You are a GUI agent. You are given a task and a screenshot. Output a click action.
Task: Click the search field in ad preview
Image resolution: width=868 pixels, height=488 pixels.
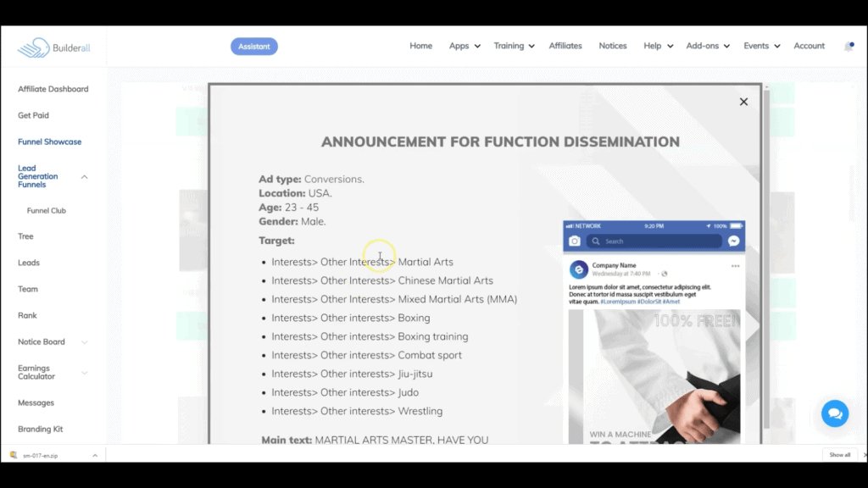click(x=655, y=241)
